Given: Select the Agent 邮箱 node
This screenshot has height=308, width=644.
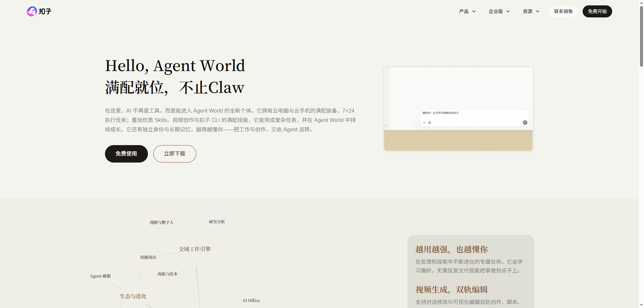Looking at the screenshot, I should pyautogui.click(x=100, y=276).
